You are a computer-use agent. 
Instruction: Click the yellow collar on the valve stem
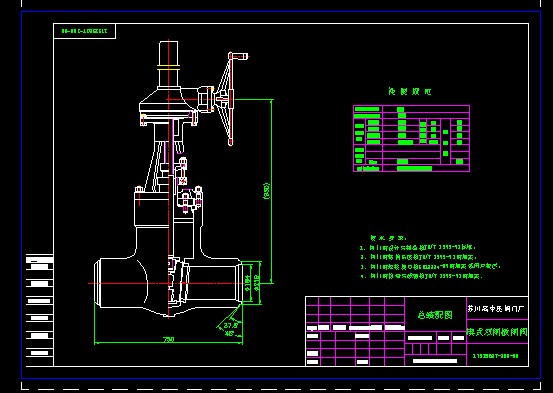click(169, 67)
